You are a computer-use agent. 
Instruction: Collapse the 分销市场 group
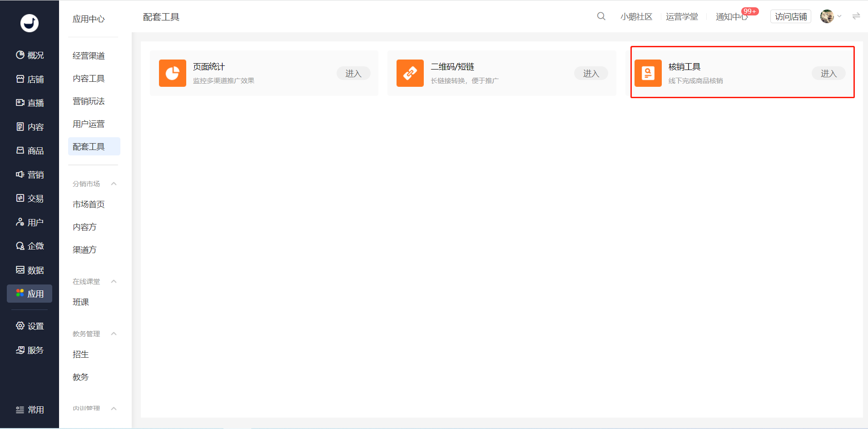[x=114, y=184]
